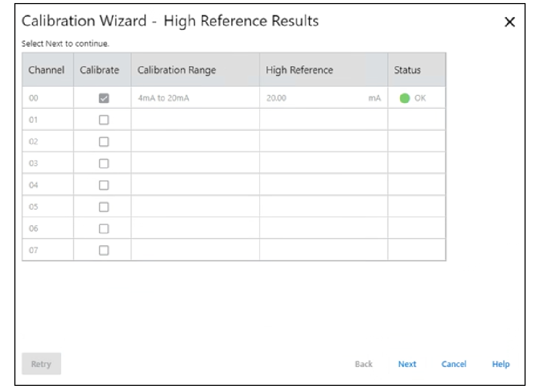Viewport: 542px width, 392px height.
Task: Enable calibration for channel 07
Action: coord(104,250)
